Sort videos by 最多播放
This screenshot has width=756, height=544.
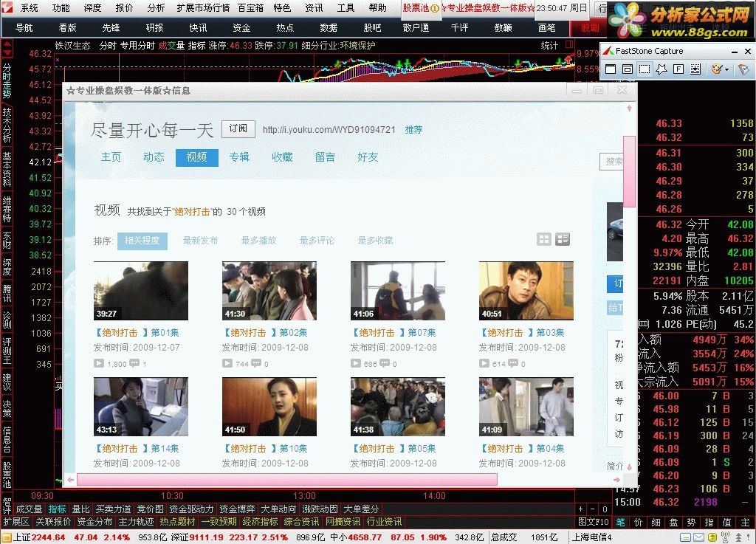(259, 240)
